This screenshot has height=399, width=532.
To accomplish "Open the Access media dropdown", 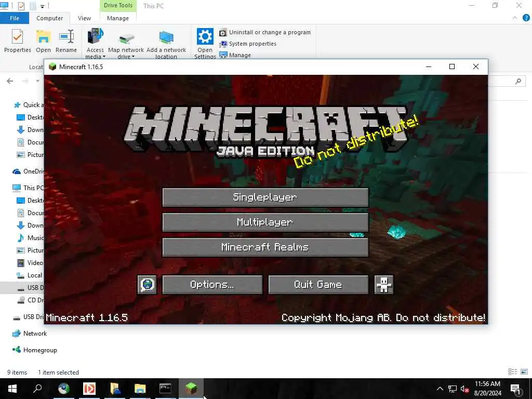I will pyautogui.click(x=96, y=44).
